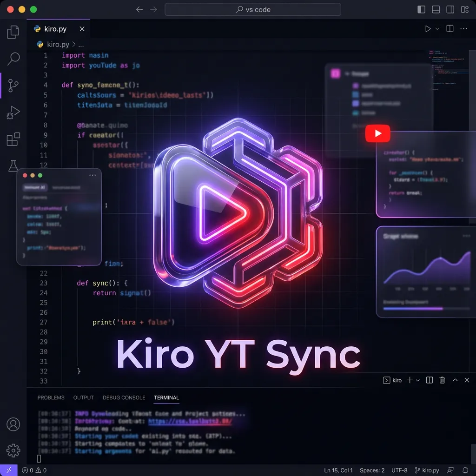Click the 'import nasin' code line

[x=85, y=55]
